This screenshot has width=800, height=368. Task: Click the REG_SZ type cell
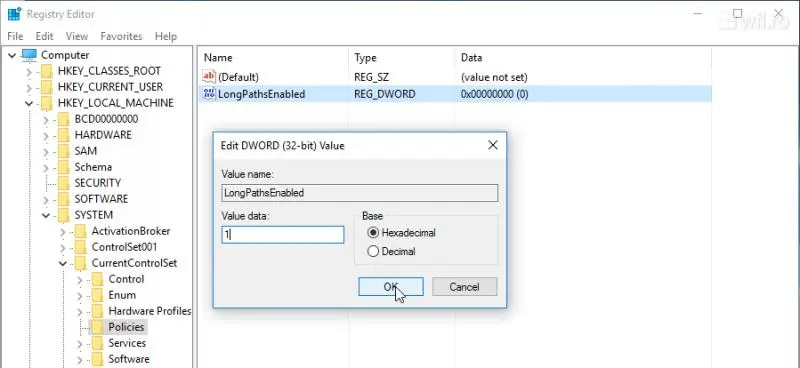[x=370, y=78]
